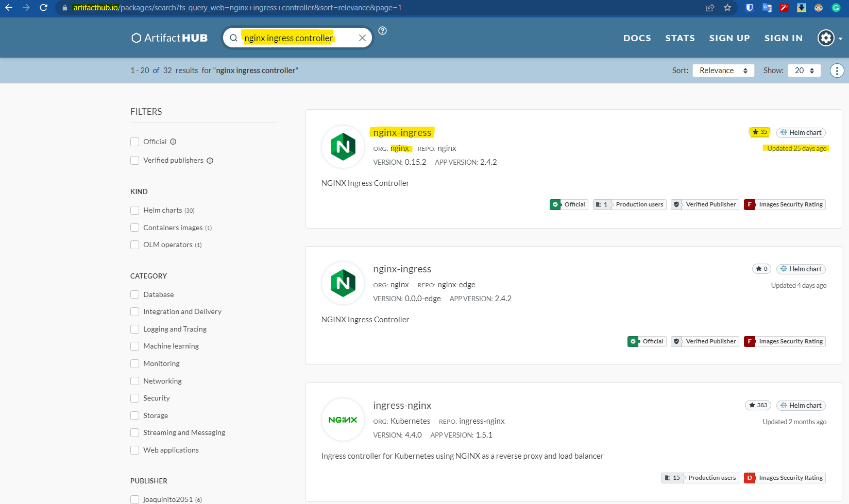This screenshot has width=849, height=504.
Task: Open the settings gear menu
Action: point(825,38)
